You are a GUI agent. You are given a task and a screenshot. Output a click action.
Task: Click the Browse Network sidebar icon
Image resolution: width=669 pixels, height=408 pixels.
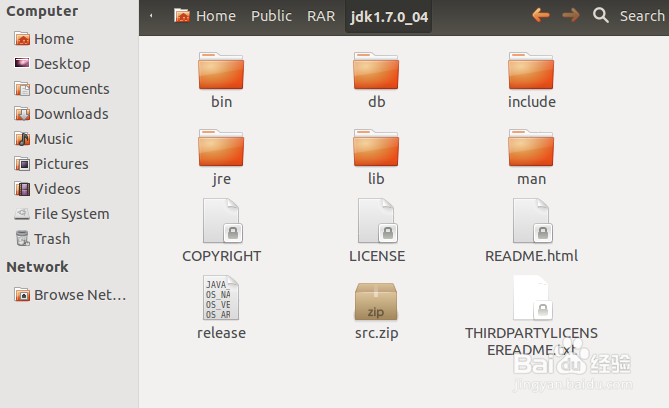pyautogui.click(x=22, y=295)
